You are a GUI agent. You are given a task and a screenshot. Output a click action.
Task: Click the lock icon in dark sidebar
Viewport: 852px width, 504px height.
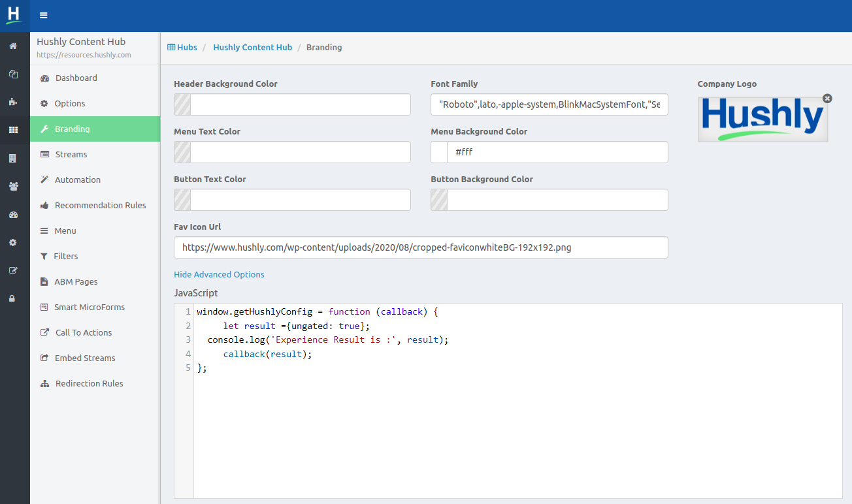pos(13,298)
